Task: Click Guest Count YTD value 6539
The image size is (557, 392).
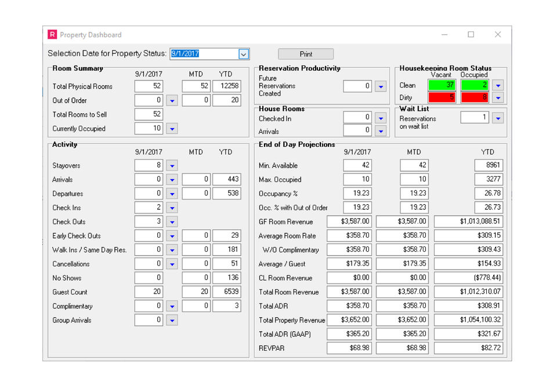Action: coord(227,292)
